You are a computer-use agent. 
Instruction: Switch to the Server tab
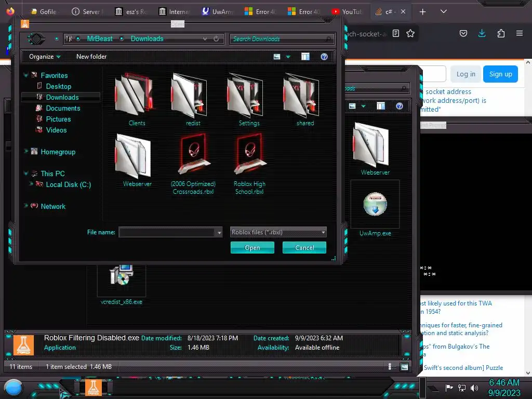pyautogui.click(x=87, y=11)
